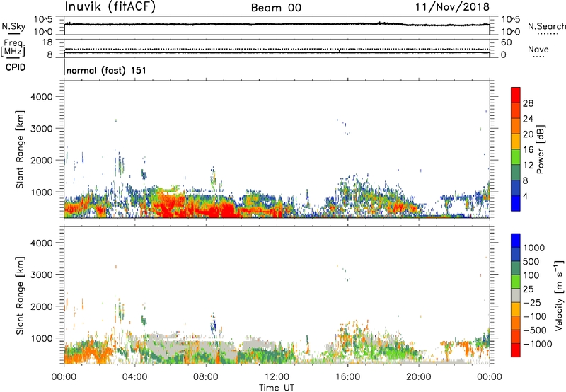Screen dimensions: 566x392
Task: Click the "Velocity [m s-1]" colorbar title
Action: coord(559,295)
